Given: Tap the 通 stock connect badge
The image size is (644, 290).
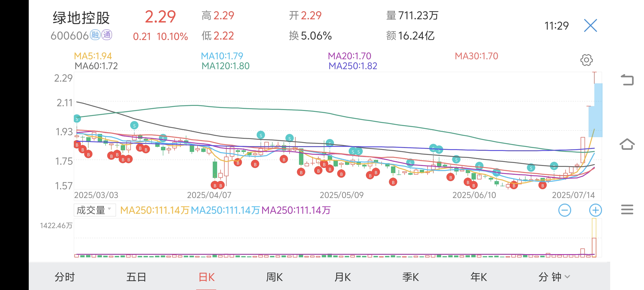Looking at the screenshot, I should 107,35.
